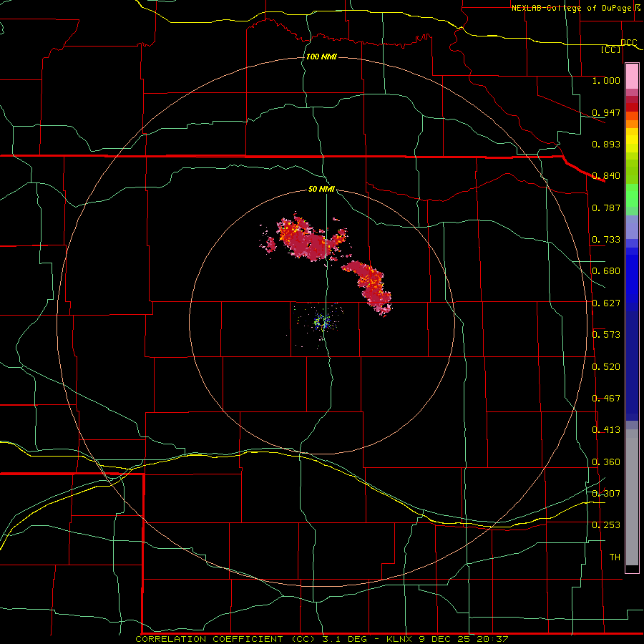Select the 0.893 scale value
This screenshot has height=644, width=644.
coord(606,144)
